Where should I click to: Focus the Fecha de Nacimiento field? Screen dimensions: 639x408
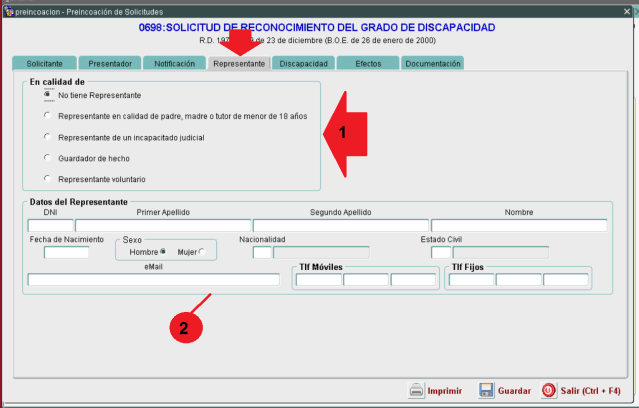66,252
